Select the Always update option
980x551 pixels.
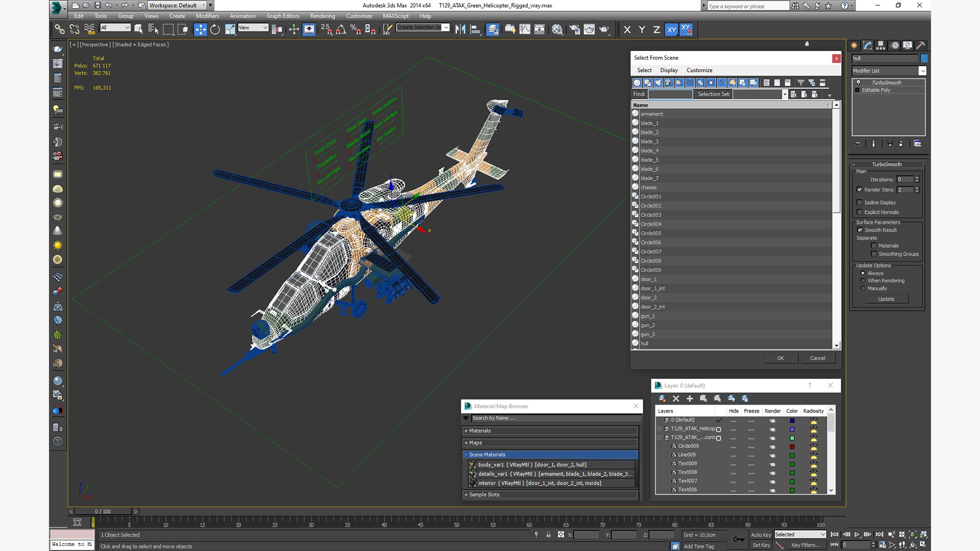863,273
